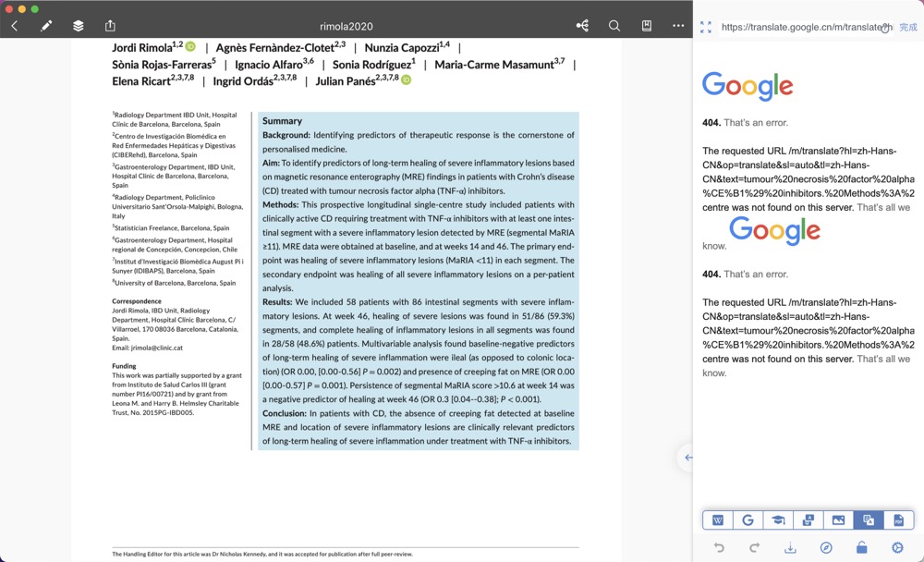Screen dimensions: 924x562
Task: Click author name Maria-Carme Masamunt
Action: [x=493, y=65]
